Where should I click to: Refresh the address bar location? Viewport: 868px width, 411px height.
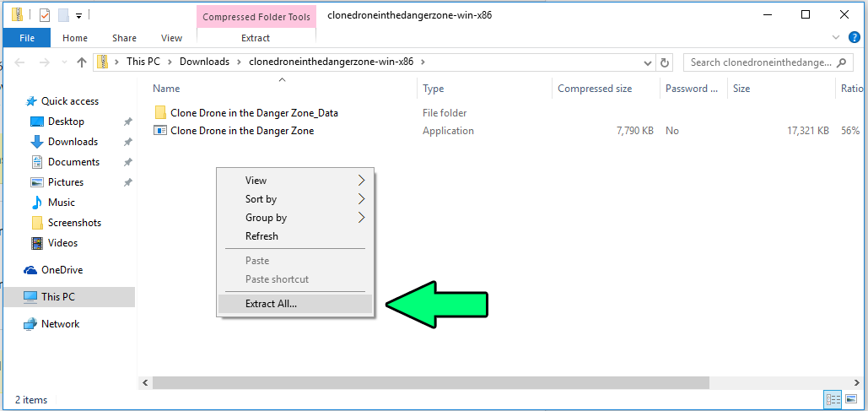665,62
